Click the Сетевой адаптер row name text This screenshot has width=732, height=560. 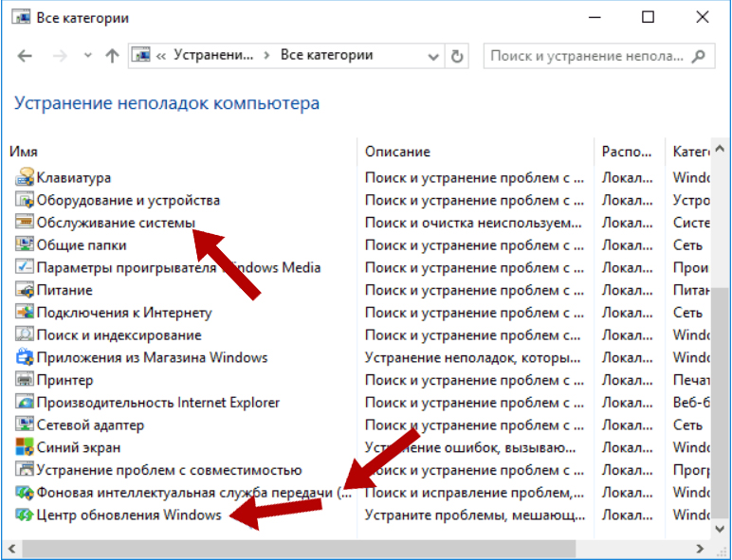90,425
